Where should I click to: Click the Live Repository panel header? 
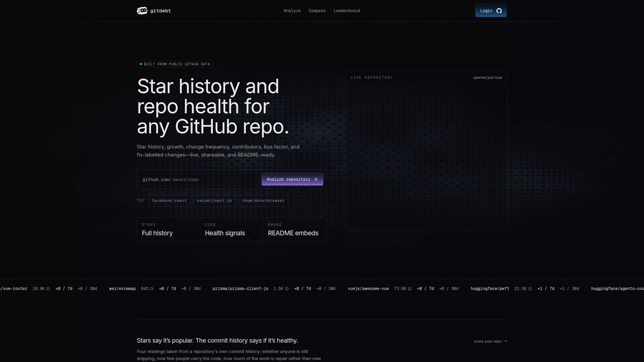point(426,78)
